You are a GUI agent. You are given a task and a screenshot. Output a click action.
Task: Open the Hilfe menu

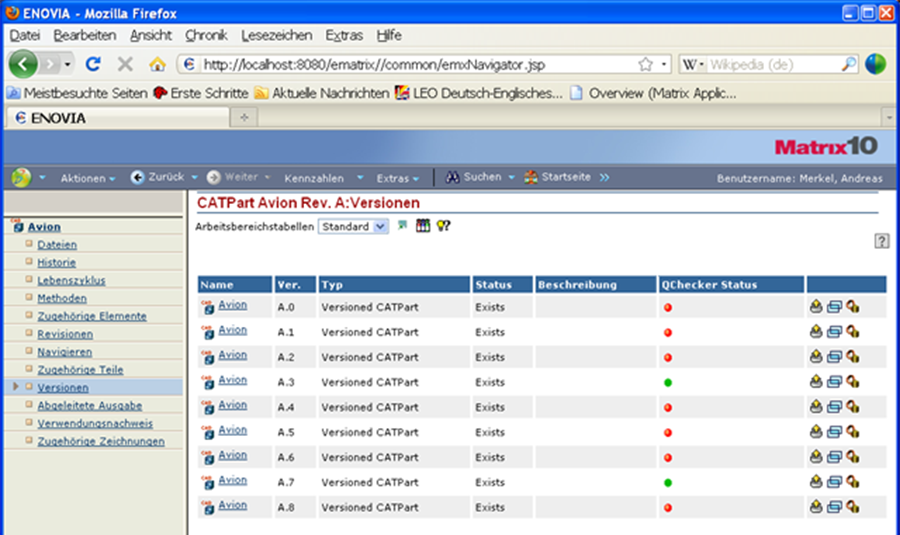point(389,36)
